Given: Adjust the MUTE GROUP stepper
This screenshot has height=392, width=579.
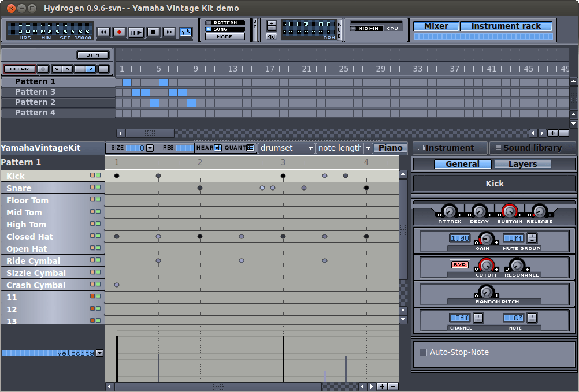Looking at the screenshot, I should pyautogui.click(x=532, y=238).
